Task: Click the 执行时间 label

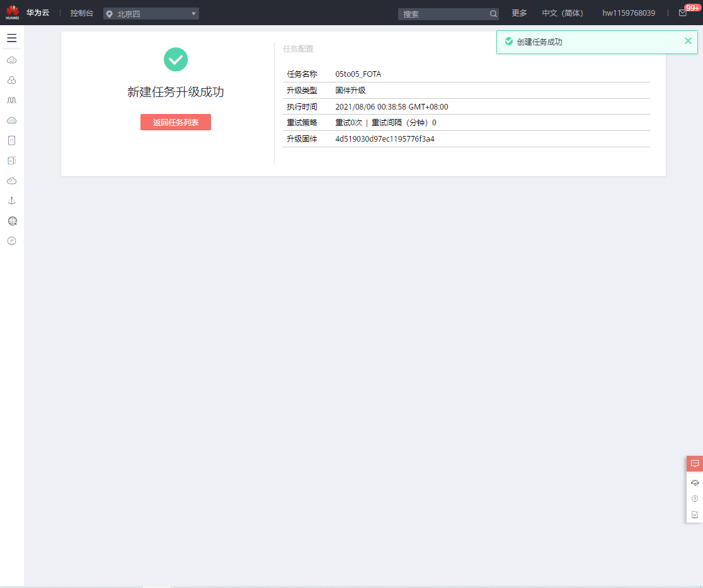Action: pyautogui.click(x=302, y=106)
